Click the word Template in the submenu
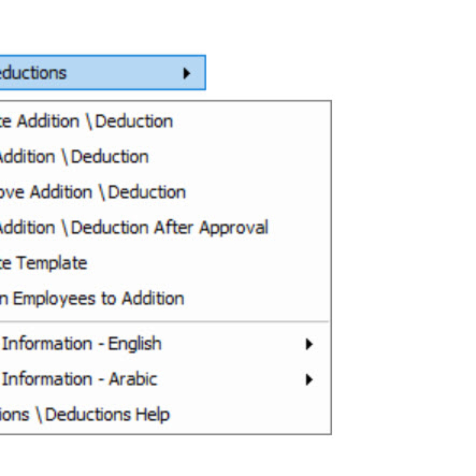This screenshot has height=476, width=476. 51,264
